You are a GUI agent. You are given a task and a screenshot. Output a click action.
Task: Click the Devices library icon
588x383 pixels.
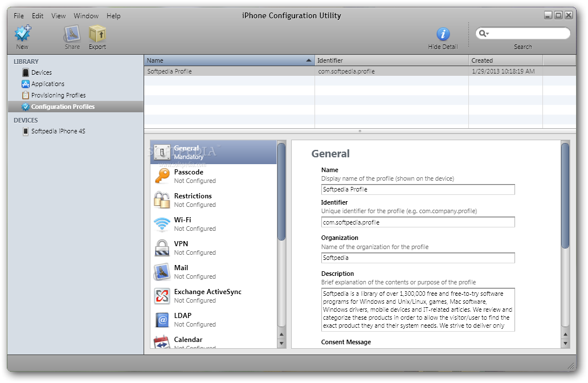pos(26,72)
